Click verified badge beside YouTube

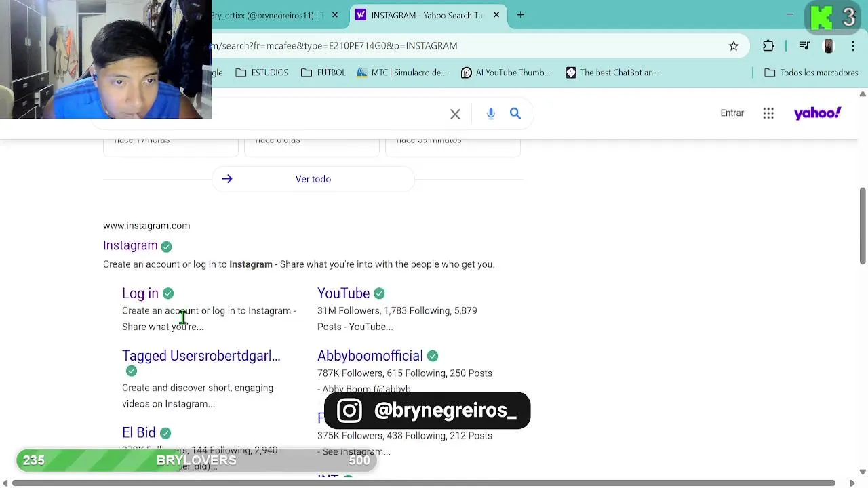[x=379, y=293]
